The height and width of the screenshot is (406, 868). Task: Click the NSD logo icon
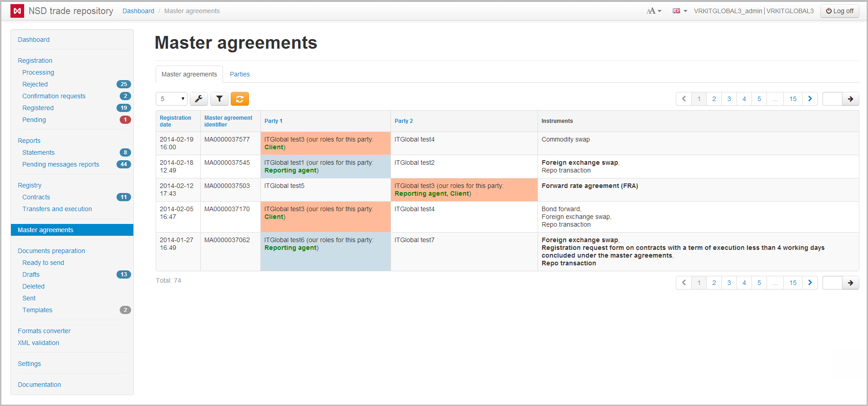[17, 11]
